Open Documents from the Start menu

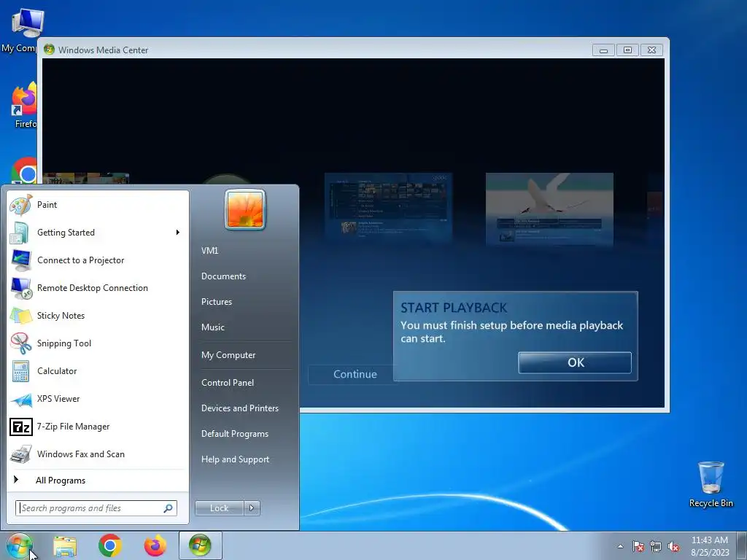point(245,276)
